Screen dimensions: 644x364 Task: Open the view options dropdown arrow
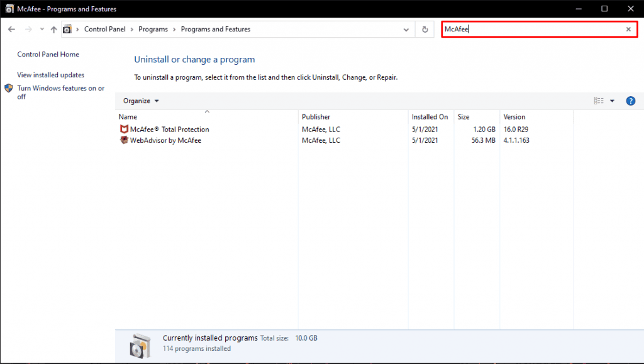click(x=612, y=101)
